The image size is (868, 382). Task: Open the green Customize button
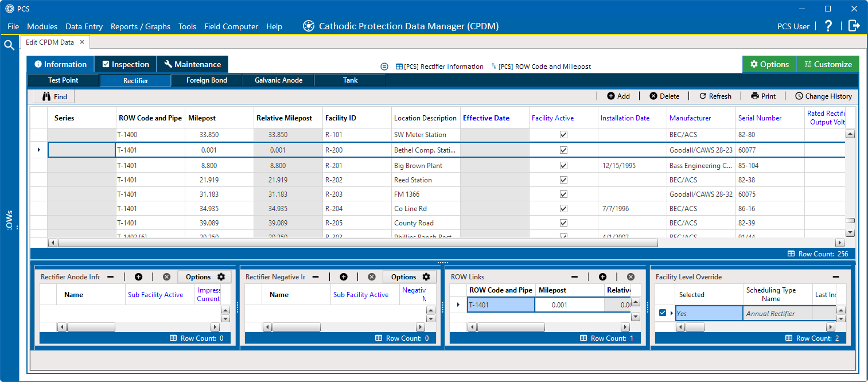pyautogui.click(x=828, y=64)
